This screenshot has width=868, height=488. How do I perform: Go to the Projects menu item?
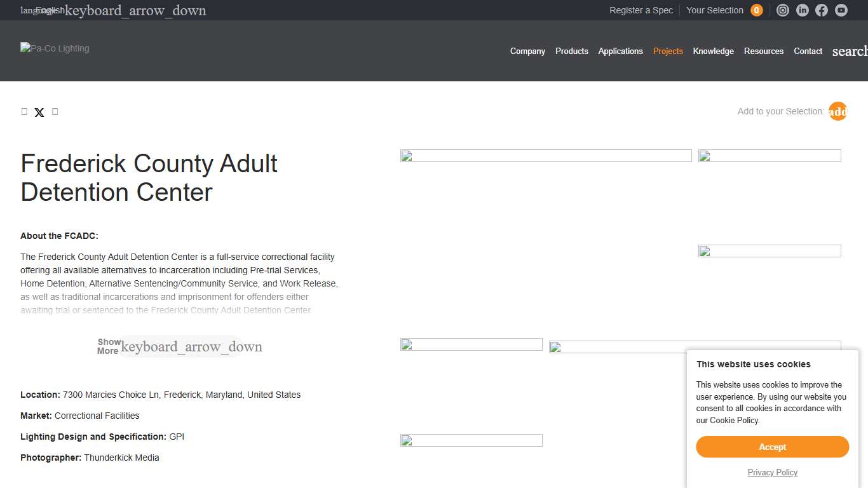click(x=668, y=51)
